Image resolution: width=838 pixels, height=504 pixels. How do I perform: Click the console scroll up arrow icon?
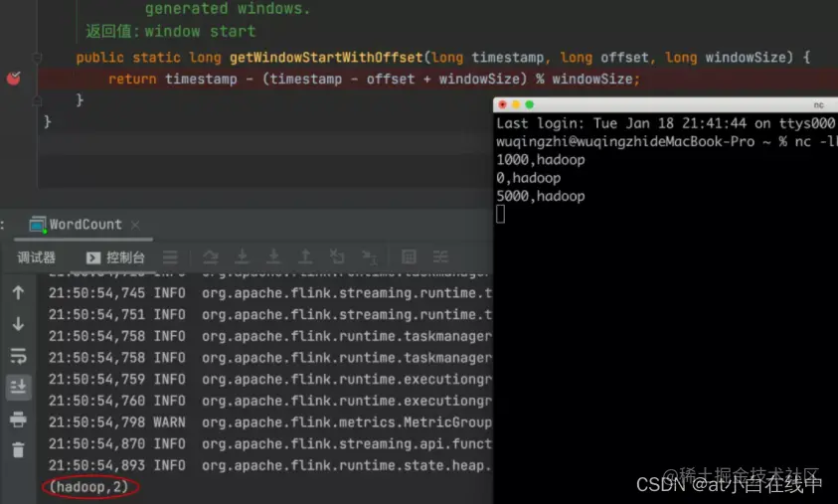[18, 293]
